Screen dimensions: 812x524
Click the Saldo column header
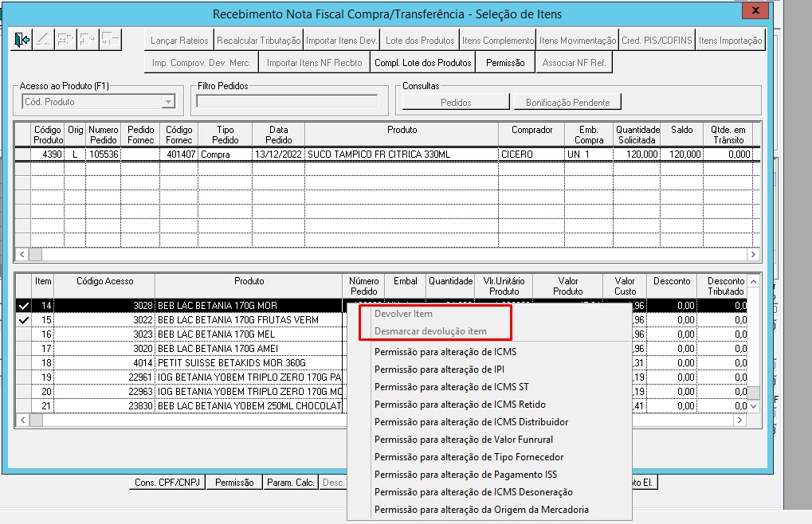click(x=681, y=135)
